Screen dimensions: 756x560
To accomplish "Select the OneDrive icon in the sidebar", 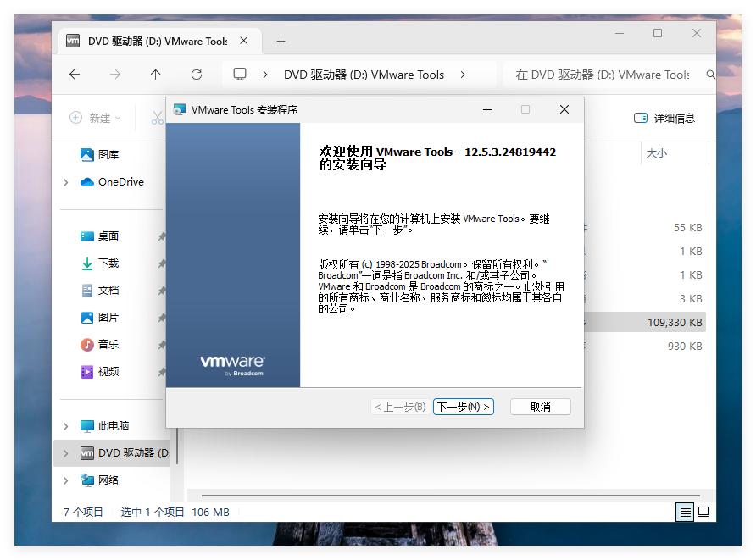I will [x=89, y=181].
